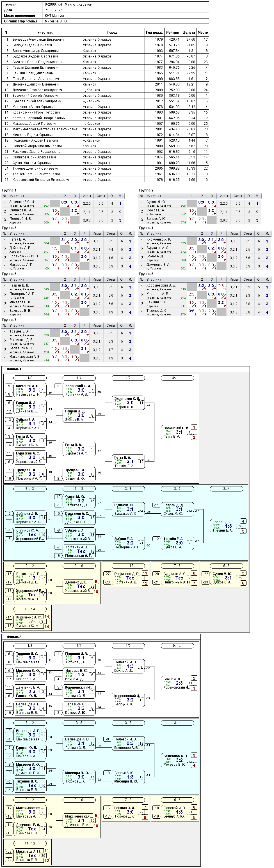Click "Гавран Д. Д." row in Группа-5
Screen dimensions: 274x868
[67, 287]
